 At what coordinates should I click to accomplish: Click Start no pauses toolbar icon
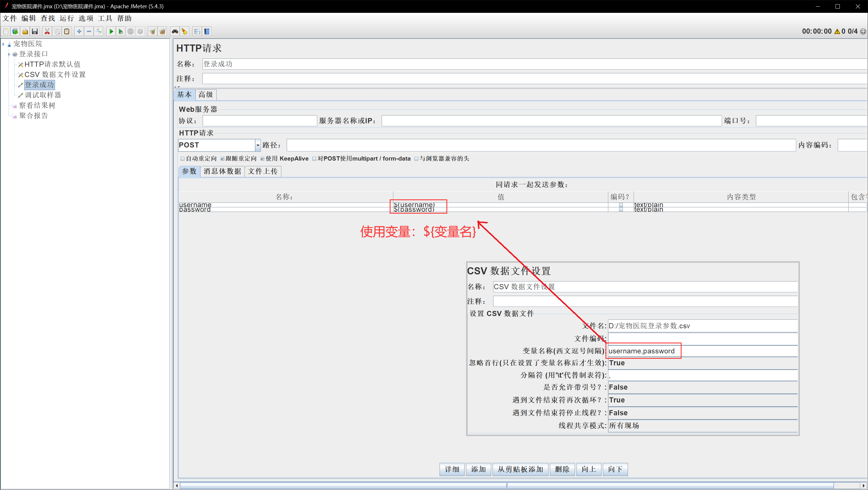[120, 32]
